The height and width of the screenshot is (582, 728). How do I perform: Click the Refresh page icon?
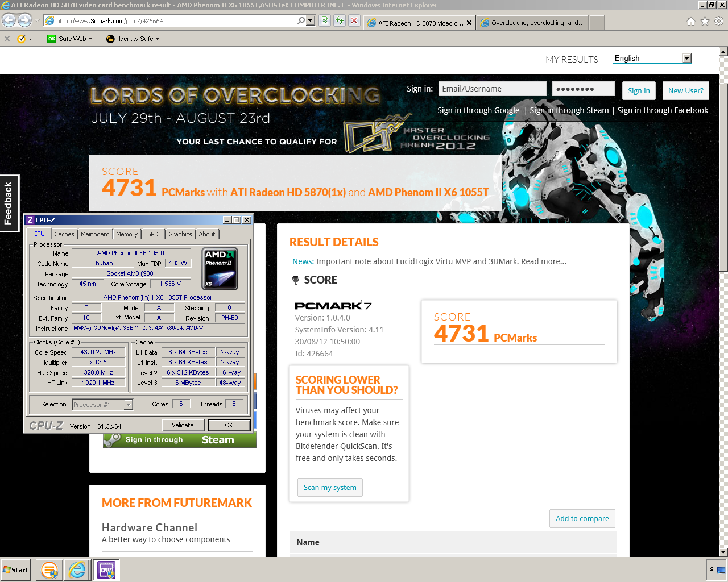pos(340,20)
